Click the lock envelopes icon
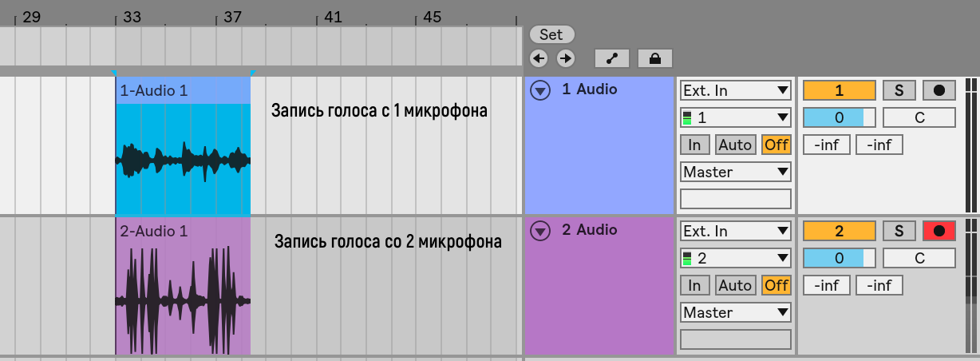The image size is (980, 361). [x=655, y=58]
